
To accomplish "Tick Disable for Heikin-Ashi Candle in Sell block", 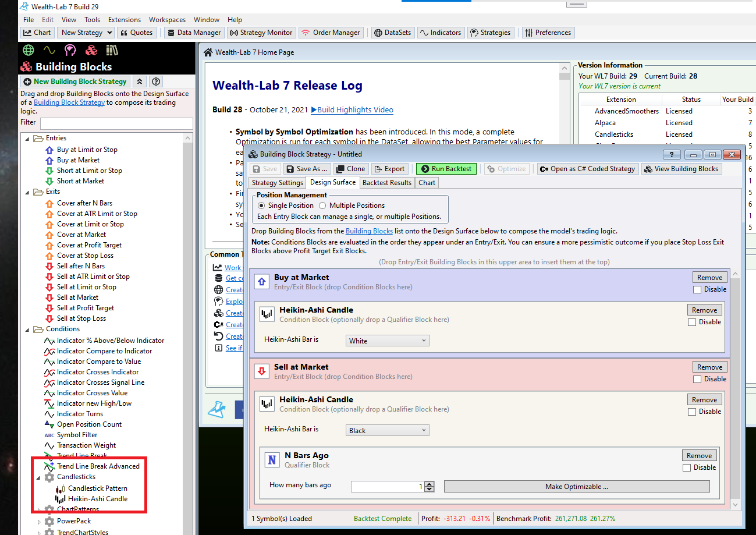I will coord(692,412).
